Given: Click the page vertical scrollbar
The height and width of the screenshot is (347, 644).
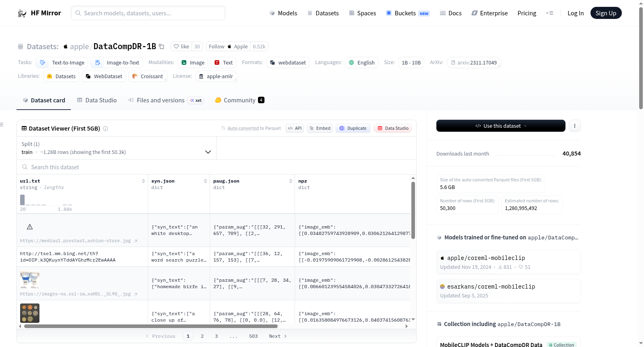Looking at the screenshot, I should pyautogui.click(x=641, y=58).
